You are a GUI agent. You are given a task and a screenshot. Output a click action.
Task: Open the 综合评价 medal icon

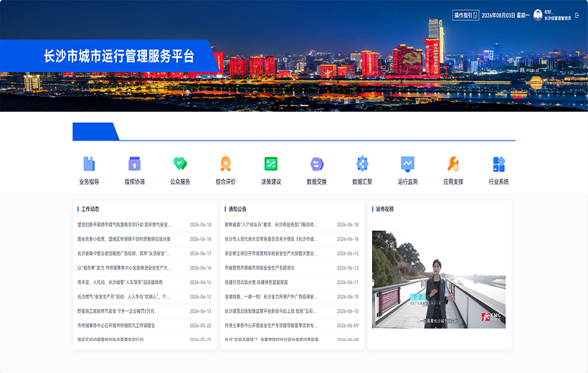tap(225, 164)
